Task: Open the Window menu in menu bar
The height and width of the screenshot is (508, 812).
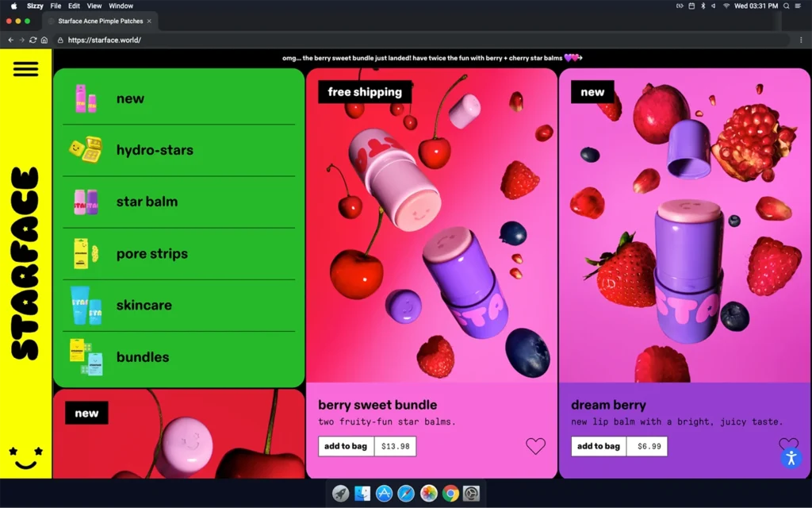Action: pyautogui.click(x=121, y=6)
